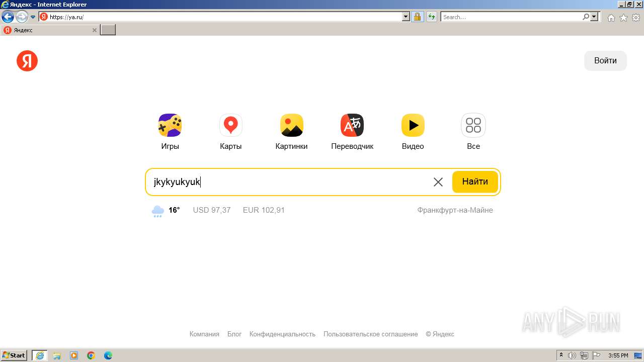Show hidden tray icons arrow

point(561,355)
